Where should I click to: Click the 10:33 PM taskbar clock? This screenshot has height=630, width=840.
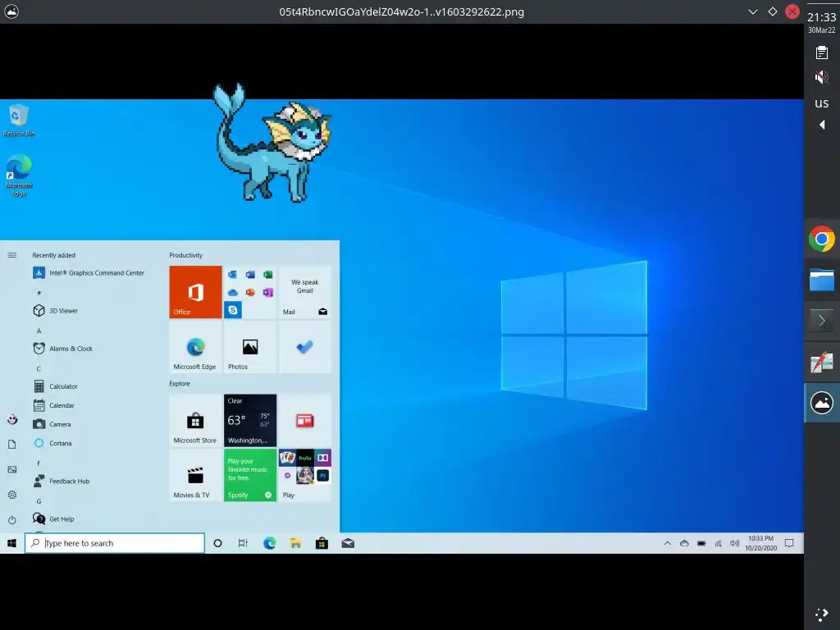click(760, 543)
